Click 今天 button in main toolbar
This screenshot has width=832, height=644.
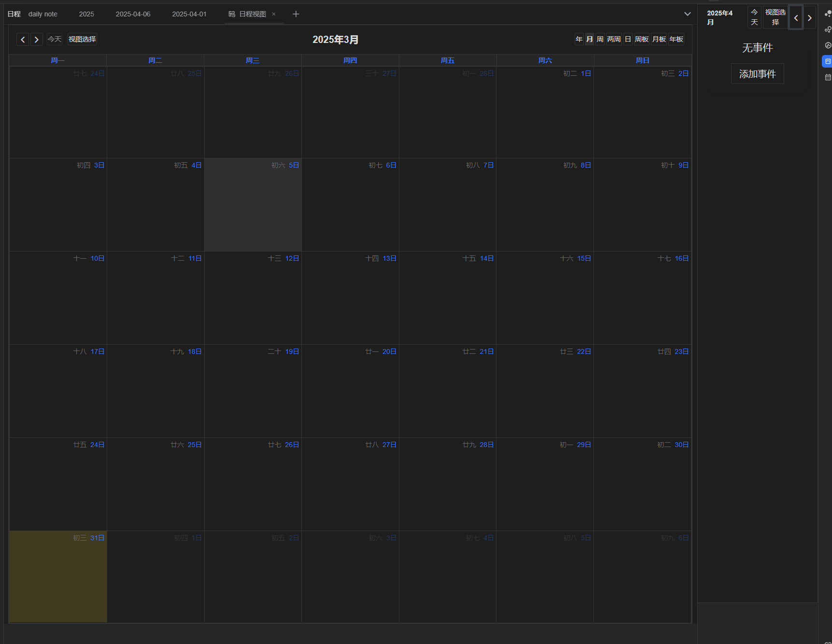55,39
